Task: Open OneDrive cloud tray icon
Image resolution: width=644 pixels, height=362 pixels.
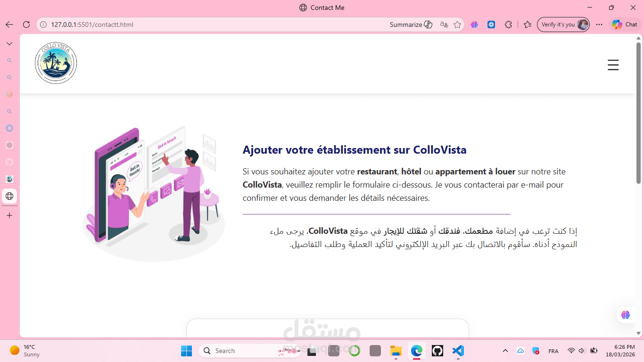Action: (x=520, y=351)
